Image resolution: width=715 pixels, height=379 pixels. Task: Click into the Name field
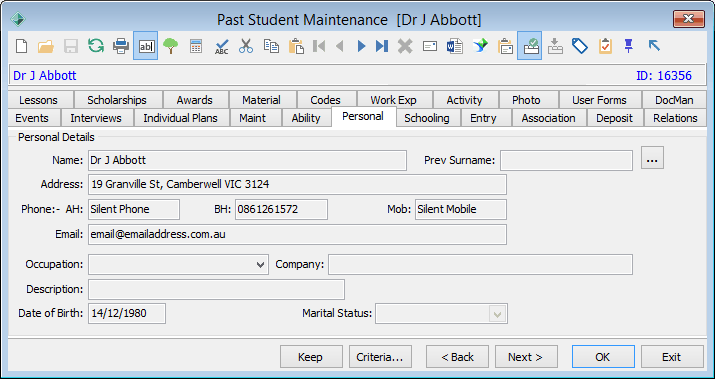(247, 161)
